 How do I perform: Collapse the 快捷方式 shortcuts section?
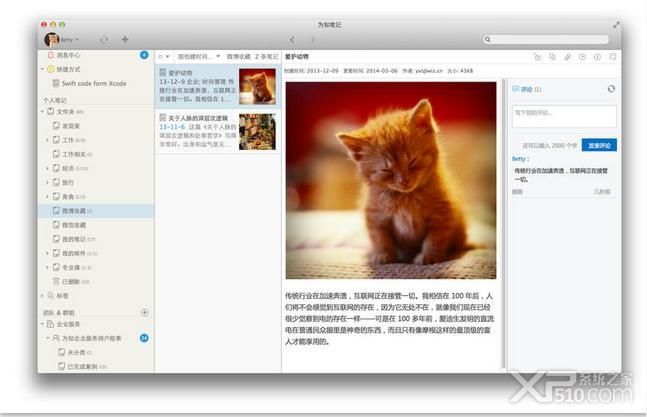coord(42,69)
